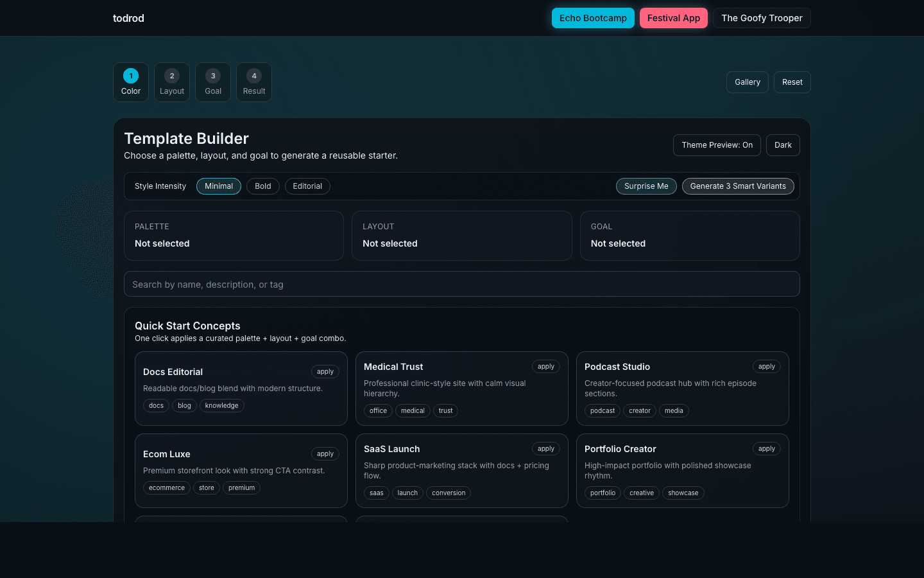Viewport: 924px width, 578px height.
Task: Apply the Medical Trust concept
Action: [x=546, y=367]
